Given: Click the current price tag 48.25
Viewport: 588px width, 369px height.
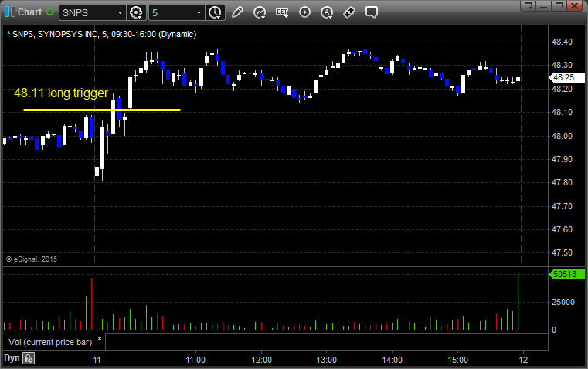Looking at the screenshot, I should 566,77.
